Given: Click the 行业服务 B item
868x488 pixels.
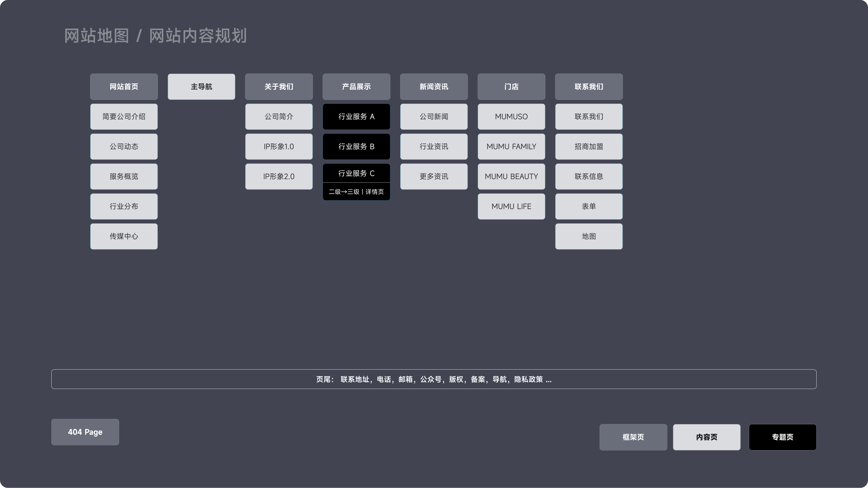Looking at the screenshot, I should click(356, 147).
